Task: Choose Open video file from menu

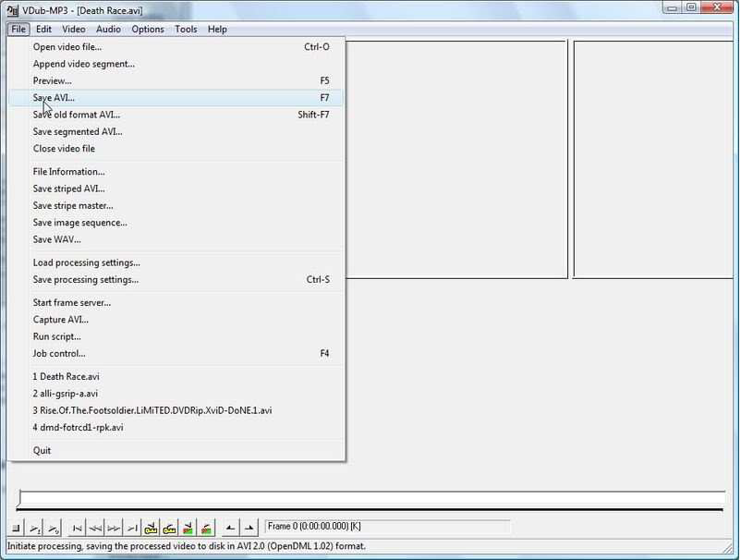Action: point(176,46)
